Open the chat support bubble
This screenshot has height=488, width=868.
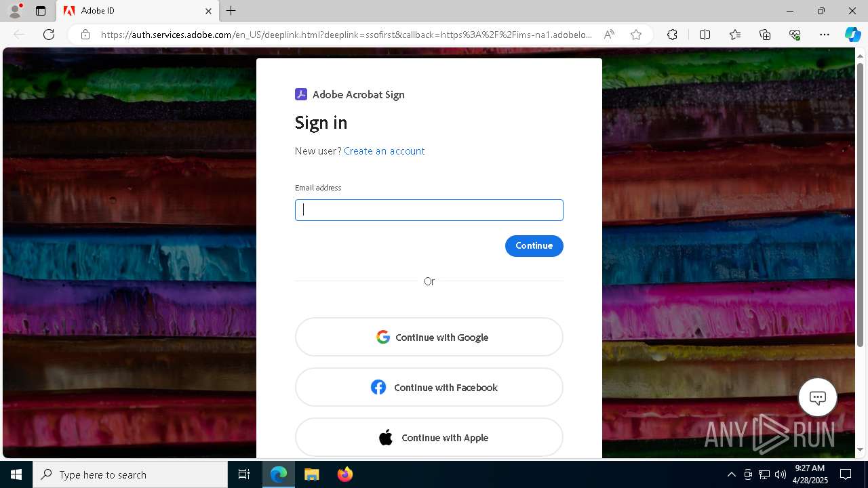tap(818, 397)
